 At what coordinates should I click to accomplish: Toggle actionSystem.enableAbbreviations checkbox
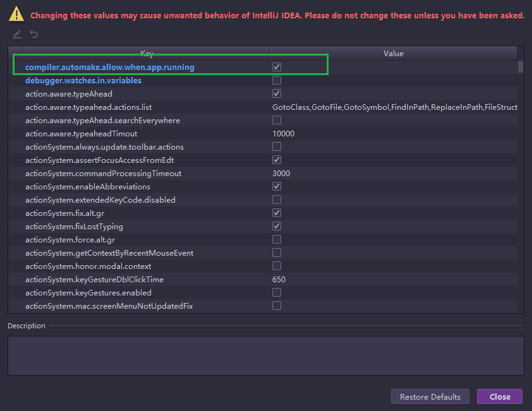[x=277, y=186]
